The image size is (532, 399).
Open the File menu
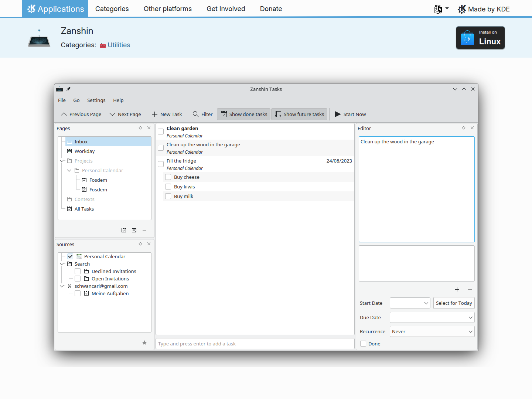coord(62,100)
